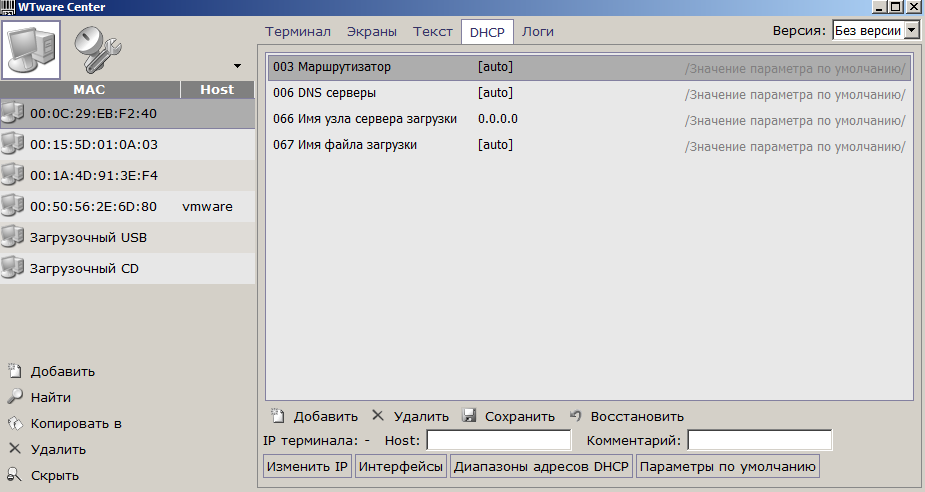Click Копировать в in the sidebar
The image size is (925, 492).
75,423
